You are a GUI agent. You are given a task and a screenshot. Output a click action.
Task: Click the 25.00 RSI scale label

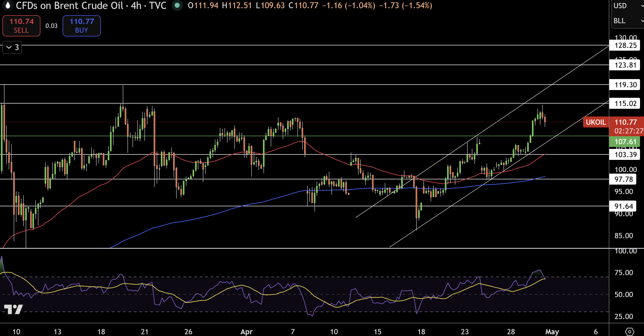pos(624,317)
